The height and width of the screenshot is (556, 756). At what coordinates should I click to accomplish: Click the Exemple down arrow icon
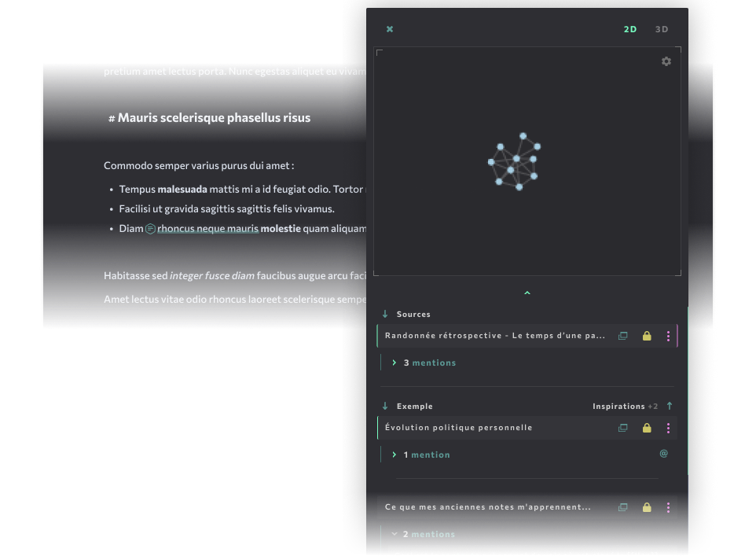[385, 406]
